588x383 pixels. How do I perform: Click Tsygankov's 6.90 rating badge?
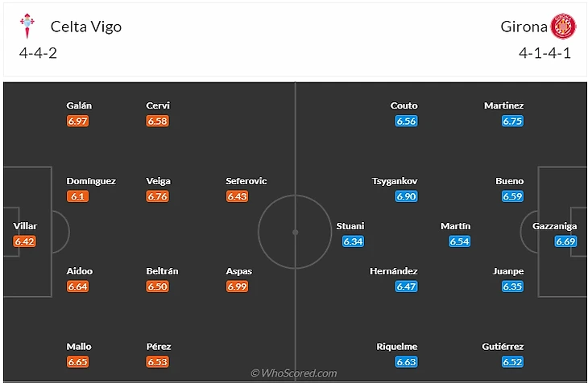(406, 196)
